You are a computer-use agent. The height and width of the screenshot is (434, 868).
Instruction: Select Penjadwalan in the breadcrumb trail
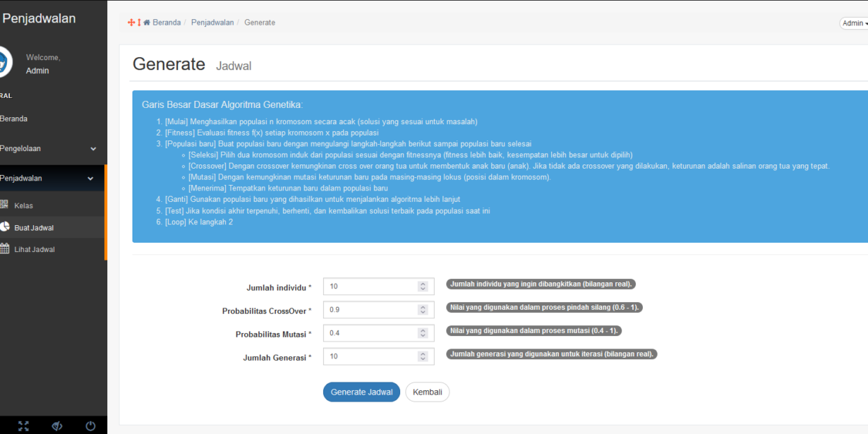point(212,22)
